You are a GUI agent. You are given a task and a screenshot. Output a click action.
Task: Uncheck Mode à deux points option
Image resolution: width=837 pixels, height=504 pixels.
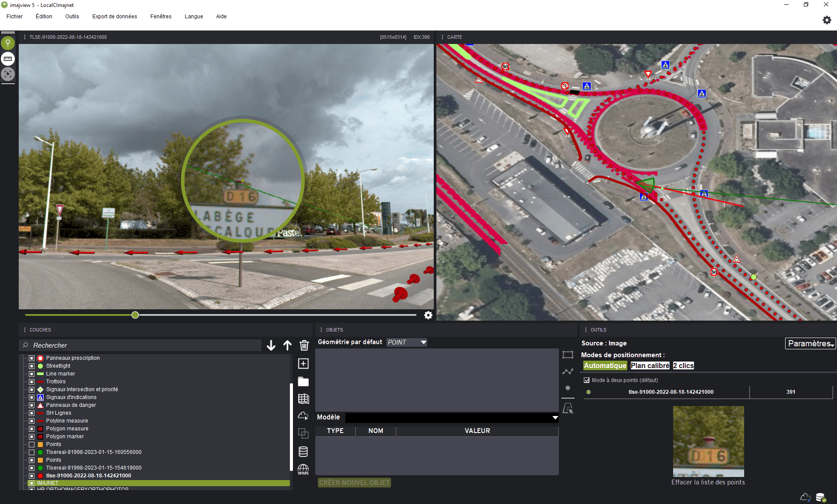click(587, 380)
